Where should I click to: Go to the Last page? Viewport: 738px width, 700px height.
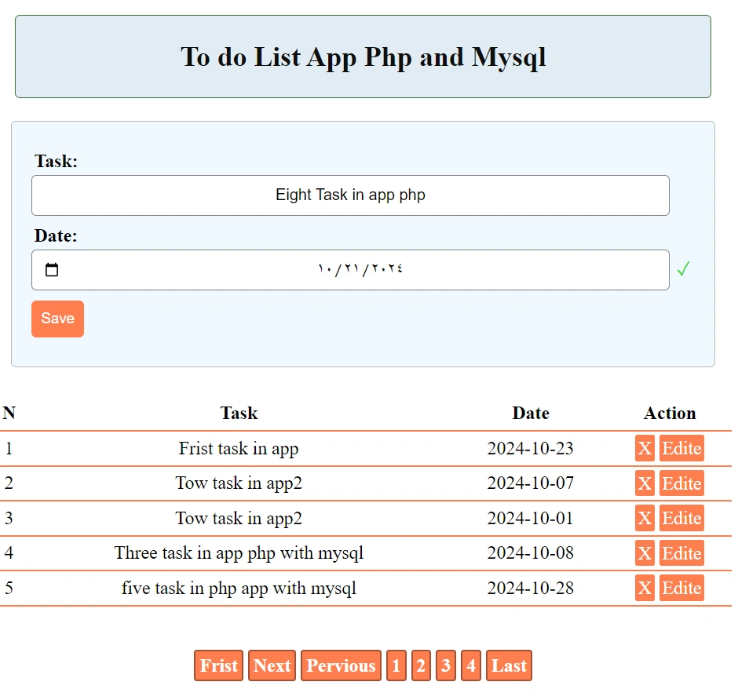pos(509,665)
